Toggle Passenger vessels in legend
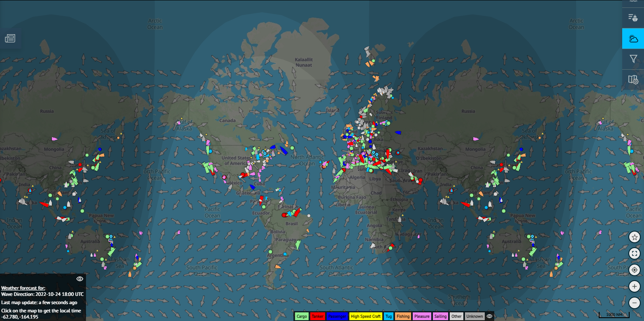 (337, 316)
